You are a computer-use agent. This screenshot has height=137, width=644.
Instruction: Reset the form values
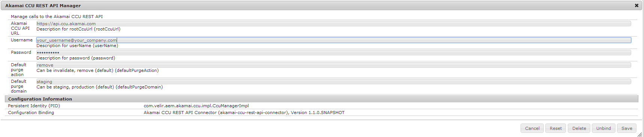point(556,128)
